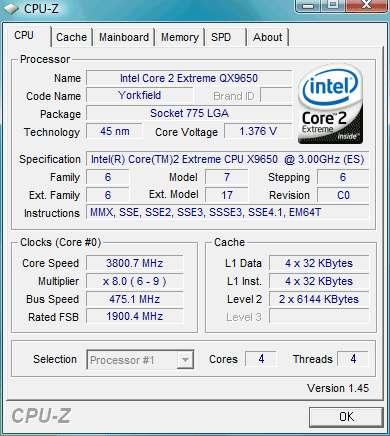Click the Core Voltage value box
This screenshot has height=436, width=390.
tap(258, 131)
